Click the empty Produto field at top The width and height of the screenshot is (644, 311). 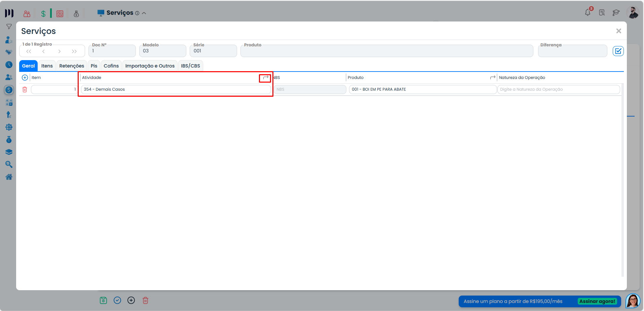click(387, 51)
